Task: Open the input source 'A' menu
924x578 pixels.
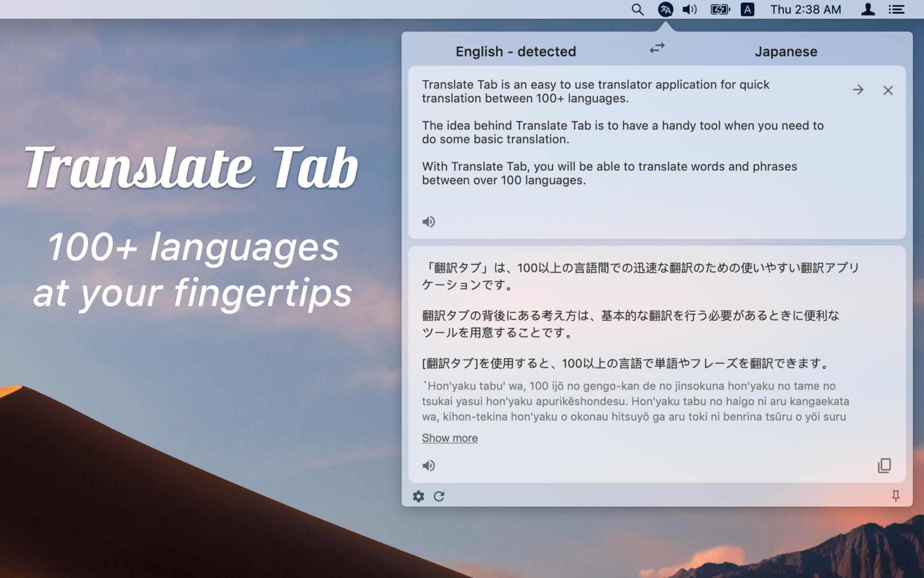Action: point(747,10)
